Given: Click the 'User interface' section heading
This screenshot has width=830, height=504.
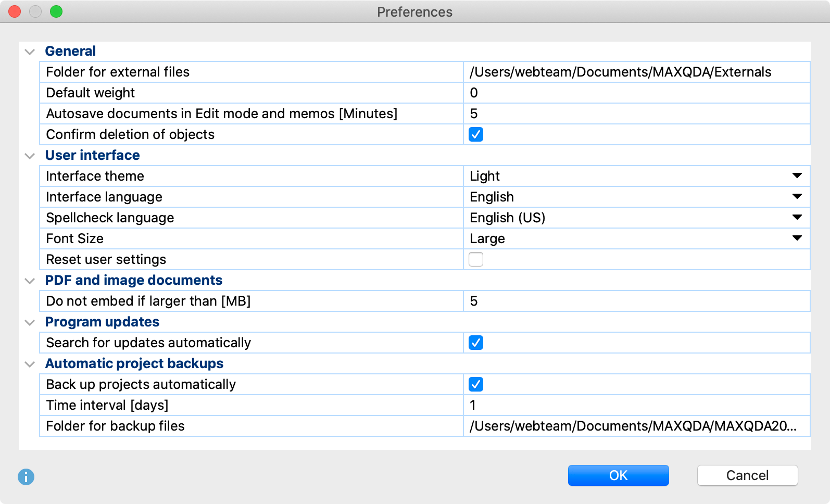Looking at the screenshot, I should tap(92, 155).
